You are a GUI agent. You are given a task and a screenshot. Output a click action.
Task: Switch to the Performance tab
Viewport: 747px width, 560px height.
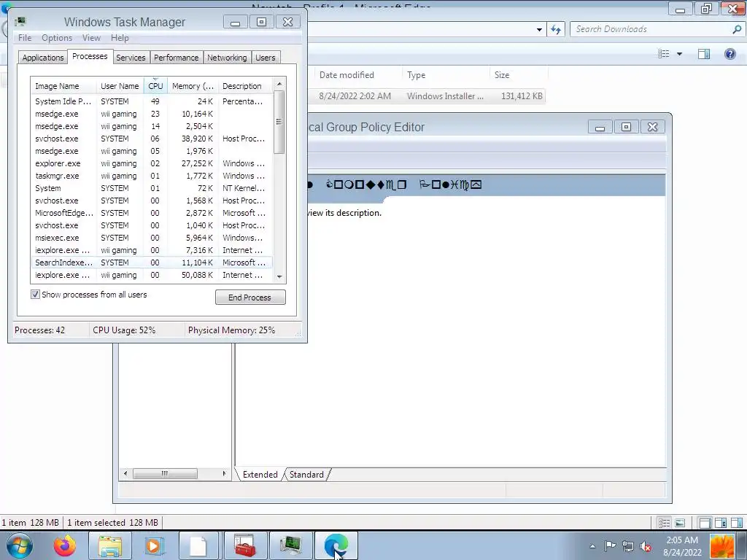click(x=176, y=58)
